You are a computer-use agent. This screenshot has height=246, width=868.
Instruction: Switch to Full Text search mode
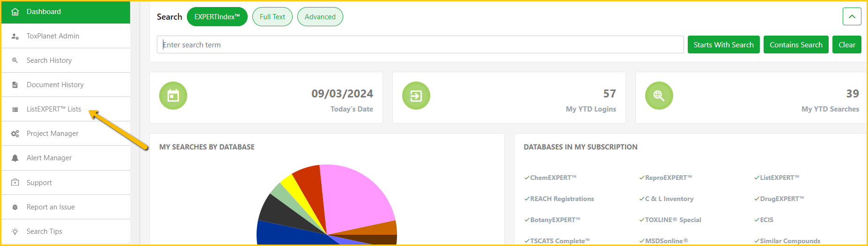pyautogui.click(x=272, y=17)
